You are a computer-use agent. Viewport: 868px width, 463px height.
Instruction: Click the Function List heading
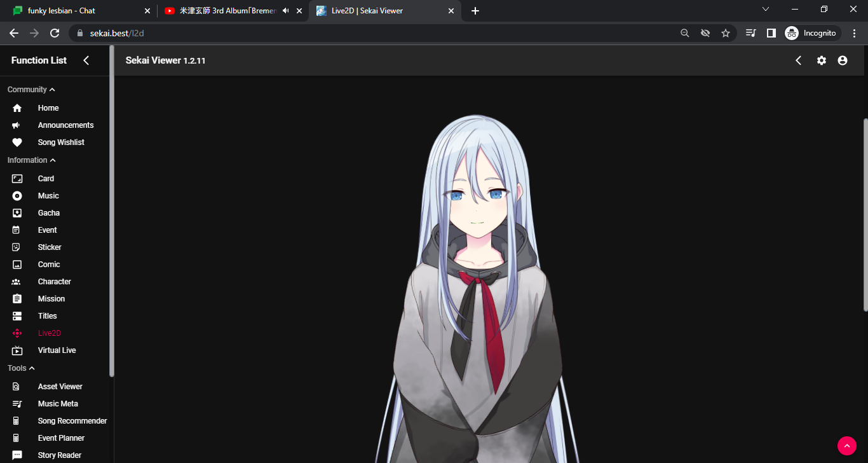tap(39, 60)
